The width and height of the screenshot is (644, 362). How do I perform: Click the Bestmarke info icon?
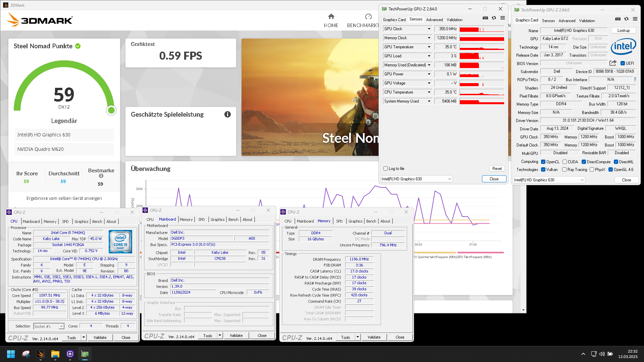tap(101, 176)
